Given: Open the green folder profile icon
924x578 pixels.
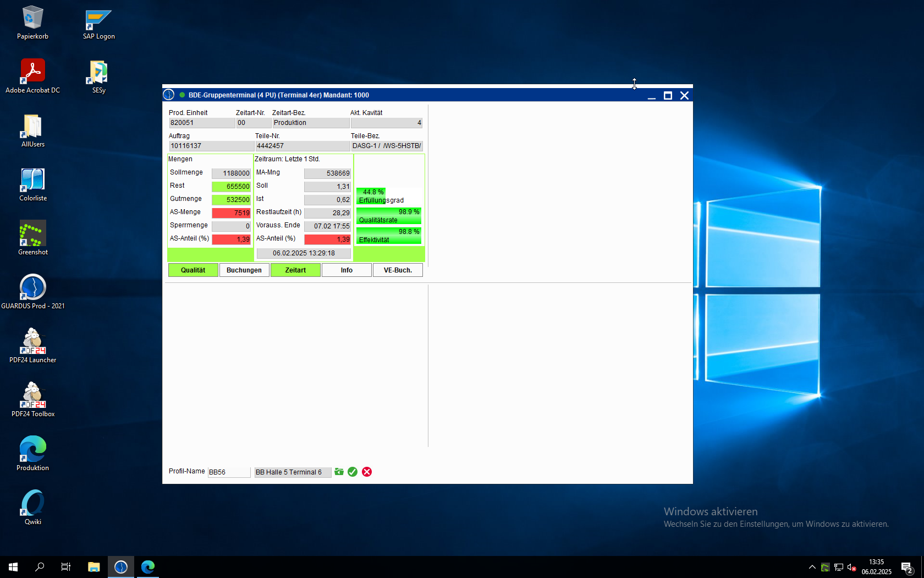Looking at the screenshot, I should coord(339,472).
